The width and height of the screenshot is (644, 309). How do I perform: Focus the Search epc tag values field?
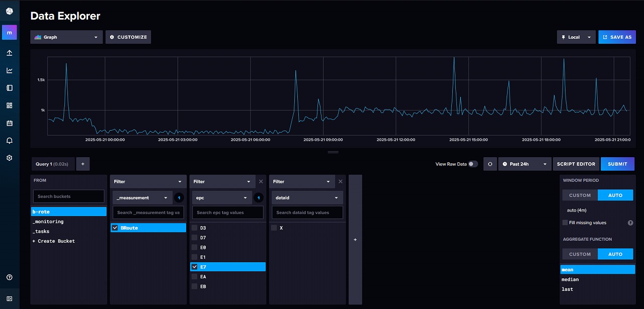pyautogui.click(x=228, y=212)
